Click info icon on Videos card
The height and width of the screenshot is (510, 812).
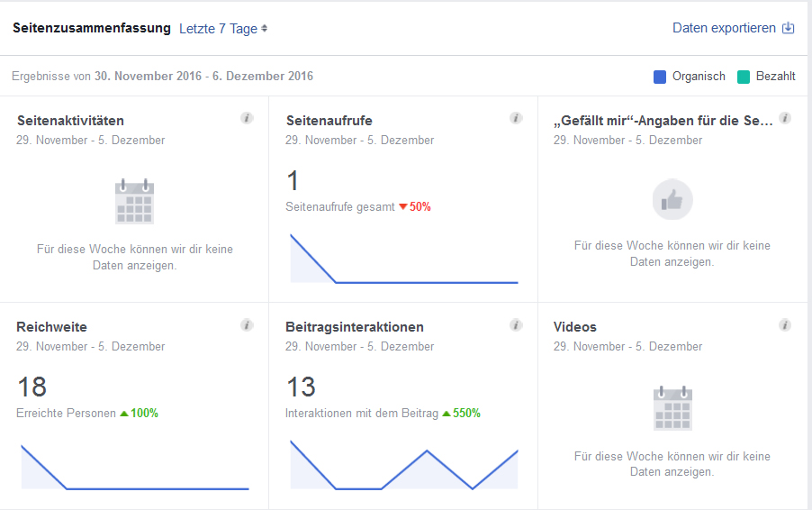tap(785, 325)
